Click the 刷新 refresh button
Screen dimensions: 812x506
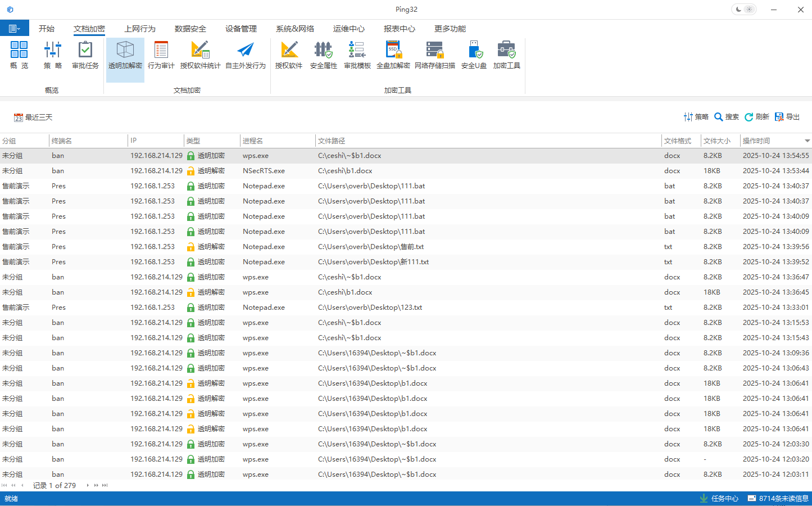click(757, 117)
